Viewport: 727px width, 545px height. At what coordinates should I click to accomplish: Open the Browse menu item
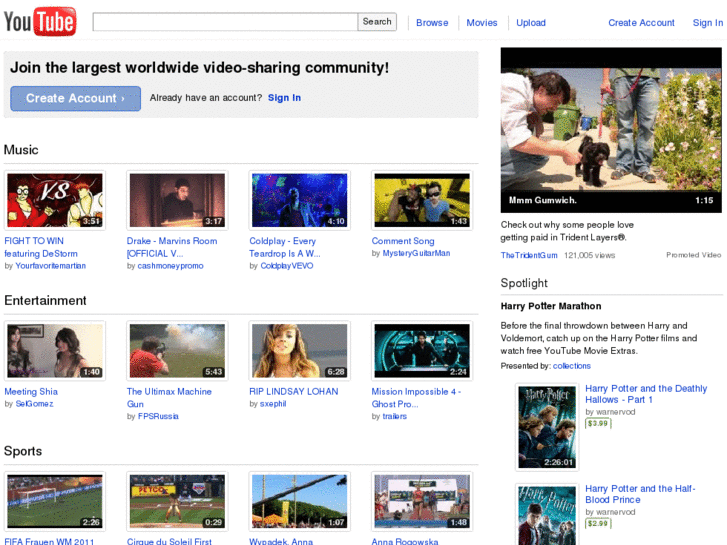pyautogui.click(x=432, y=23)
